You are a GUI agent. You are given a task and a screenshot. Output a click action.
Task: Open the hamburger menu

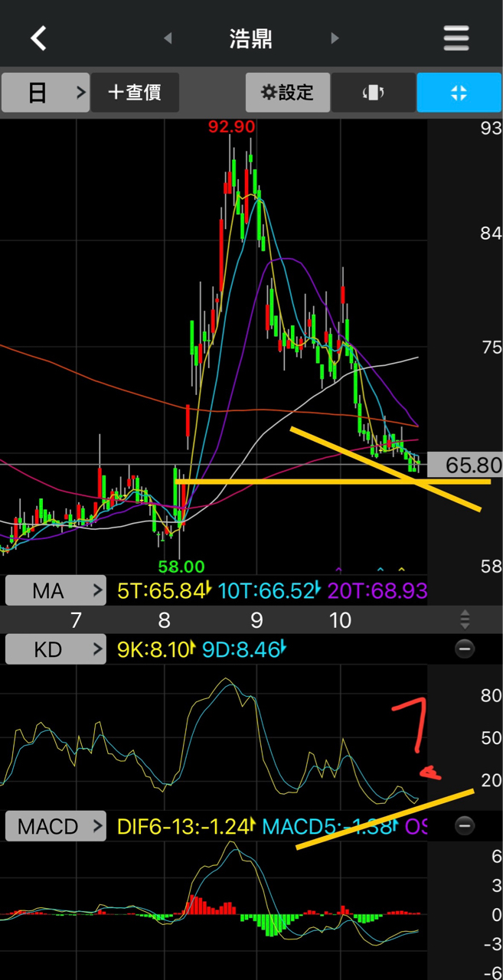(456, 38)
